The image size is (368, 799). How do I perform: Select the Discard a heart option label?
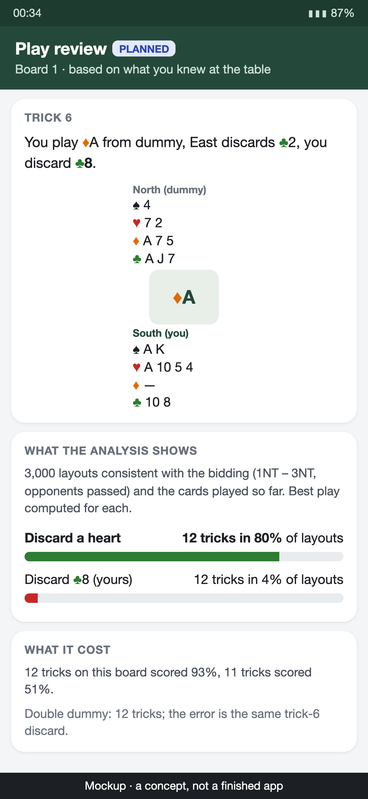73,538
